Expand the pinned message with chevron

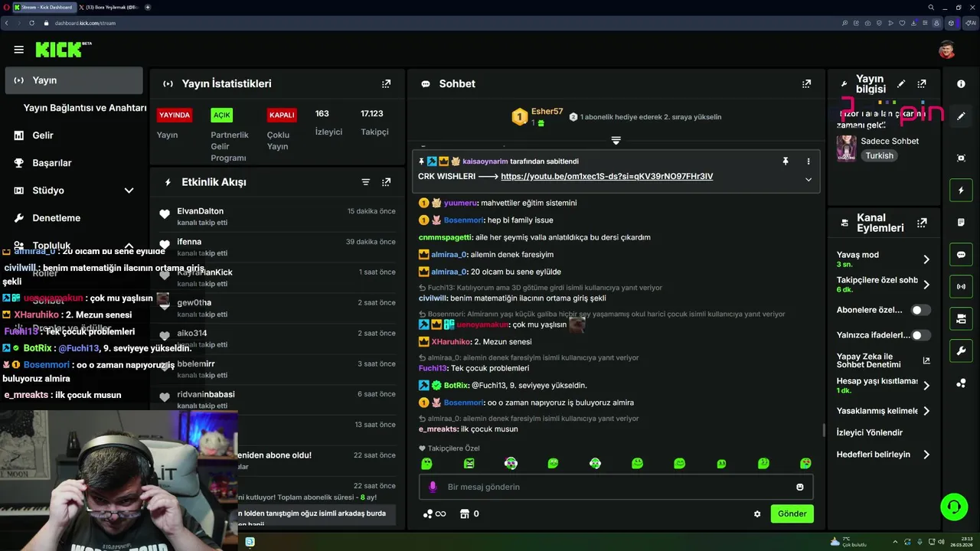pos(808,179)
